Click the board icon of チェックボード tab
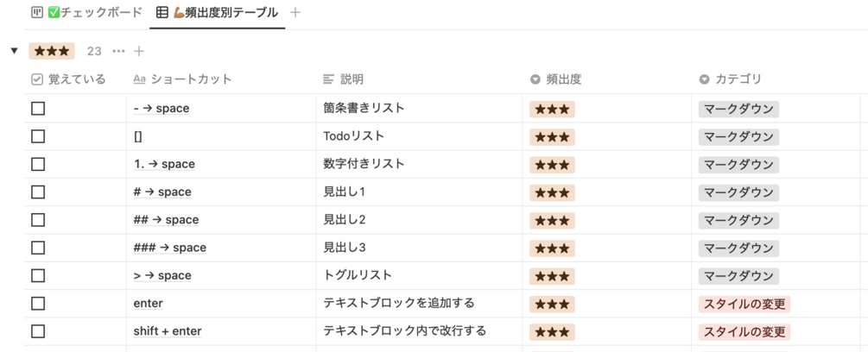The width and height of the screenshot is (868, 352). [36, 13]
